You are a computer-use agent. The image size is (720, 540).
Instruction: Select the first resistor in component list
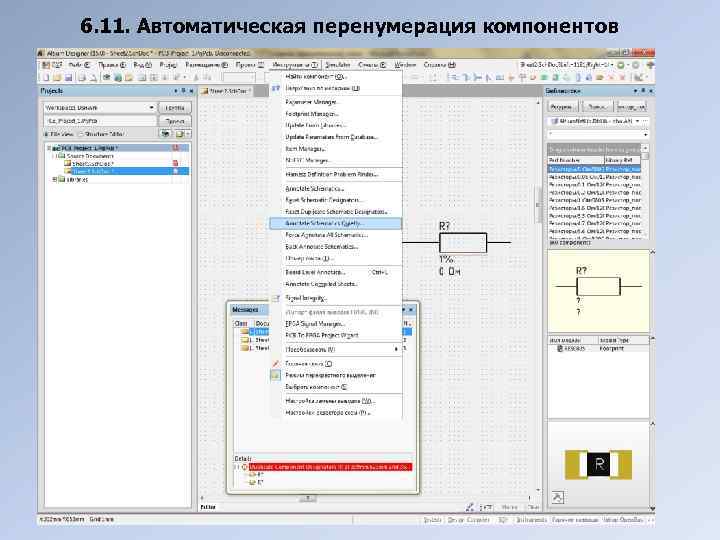[594, 169]
